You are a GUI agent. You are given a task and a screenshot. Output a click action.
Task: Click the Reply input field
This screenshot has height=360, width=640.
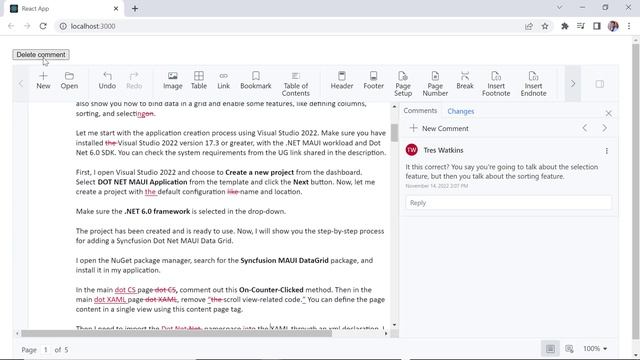click(509, 203)
